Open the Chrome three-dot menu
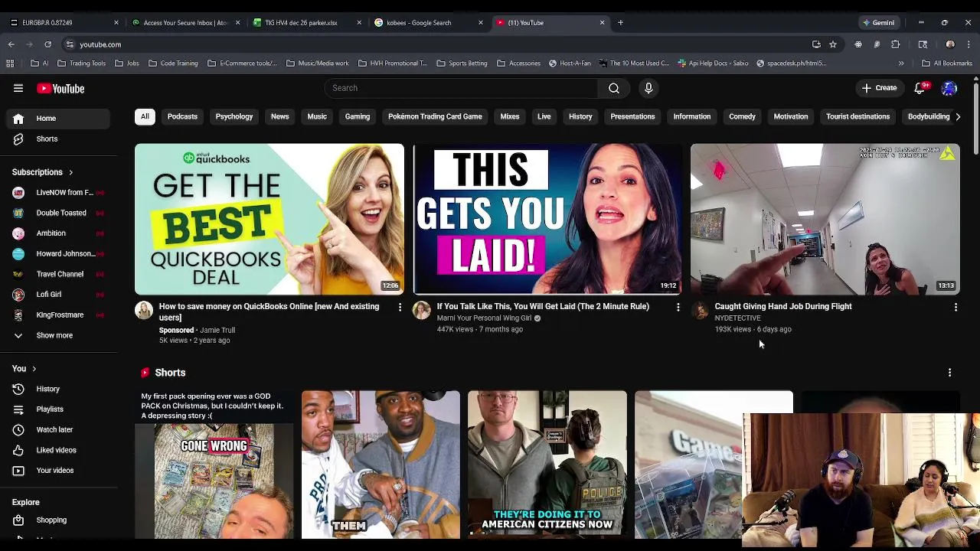The height and width of the screenshot is (551, 980). [969, 44]
